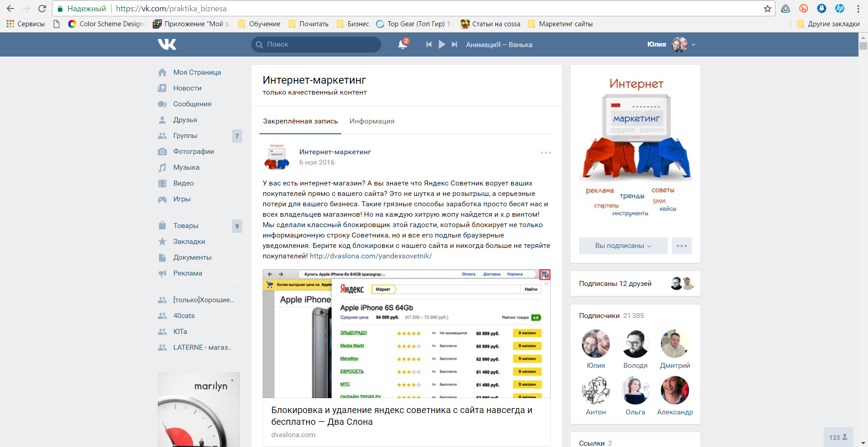Open Игры in the left menu
868x447 pixels.
pos(182,199)
